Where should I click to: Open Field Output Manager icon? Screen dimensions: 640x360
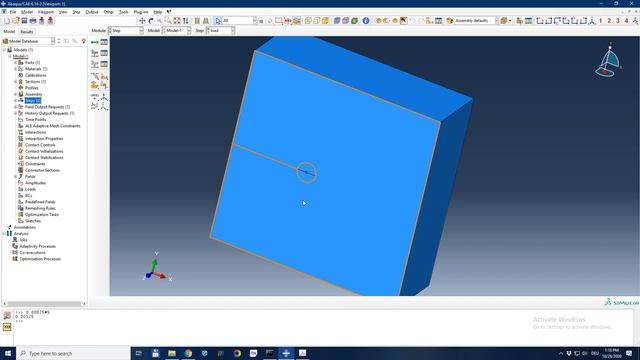point(104,53)
